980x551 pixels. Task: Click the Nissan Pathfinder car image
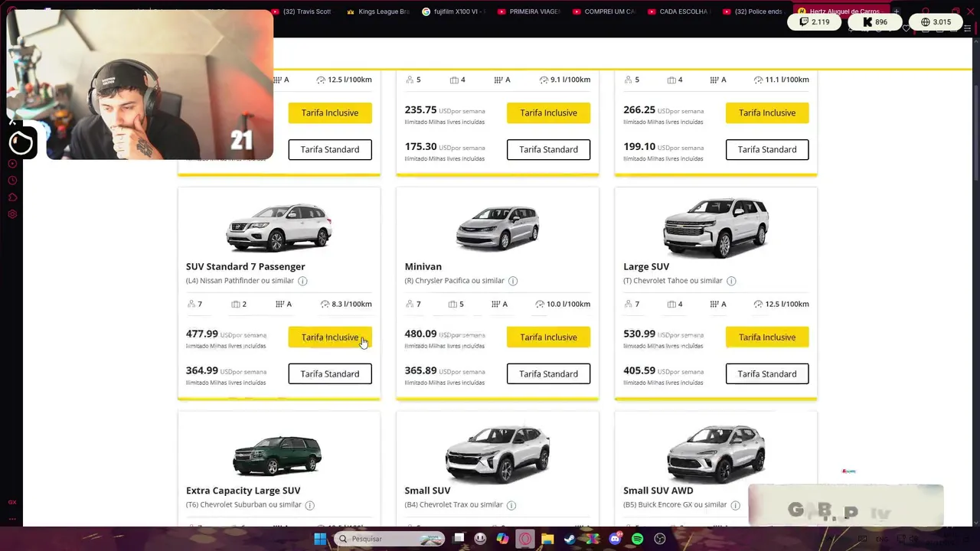[x=279, y=227]
